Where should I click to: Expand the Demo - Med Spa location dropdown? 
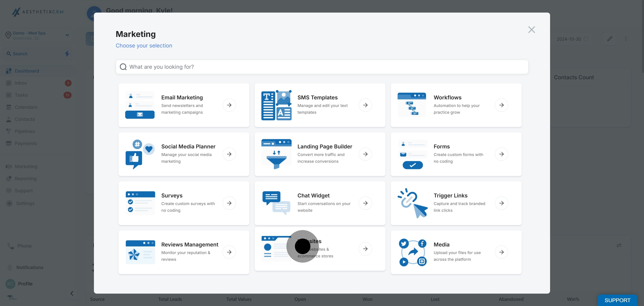click(x=67, y=35)
